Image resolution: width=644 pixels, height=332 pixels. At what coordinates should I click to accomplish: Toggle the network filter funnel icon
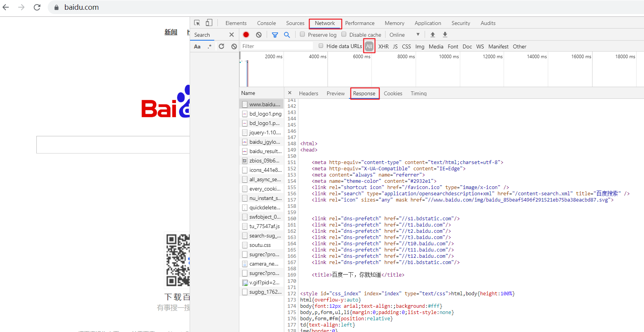coord(275,35)
